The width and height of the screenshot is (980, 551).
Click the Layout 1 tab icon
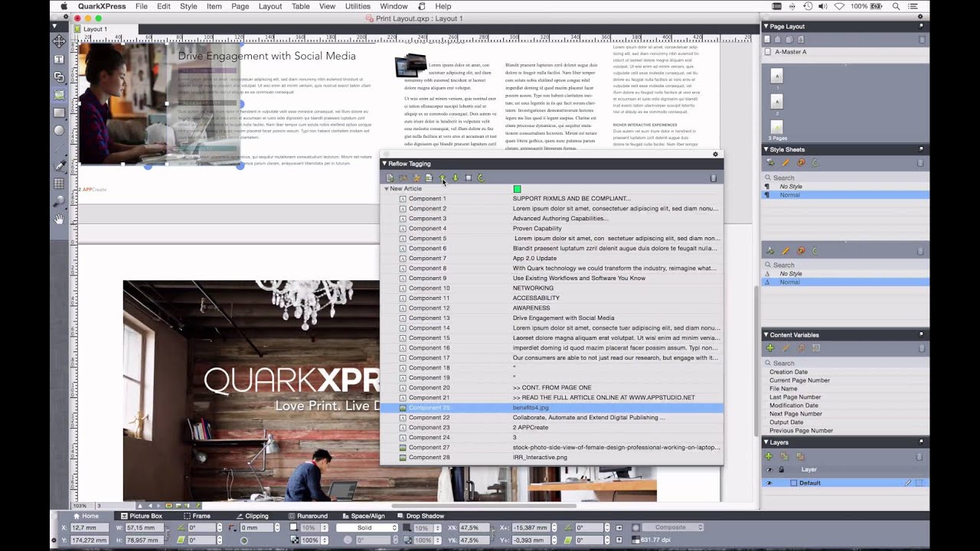[77, 29]
